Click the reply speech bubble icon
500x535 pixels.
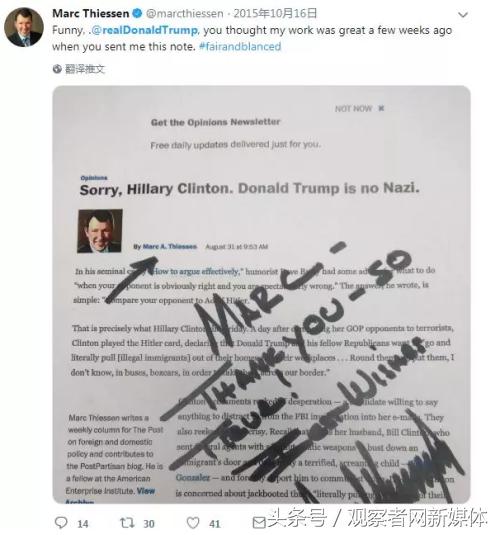(x=61, y=523)
